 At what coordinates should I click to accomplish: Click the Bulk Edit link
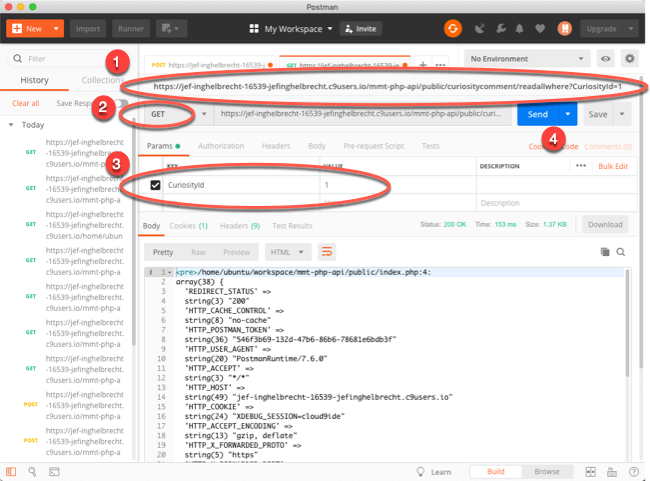[613, 166]
